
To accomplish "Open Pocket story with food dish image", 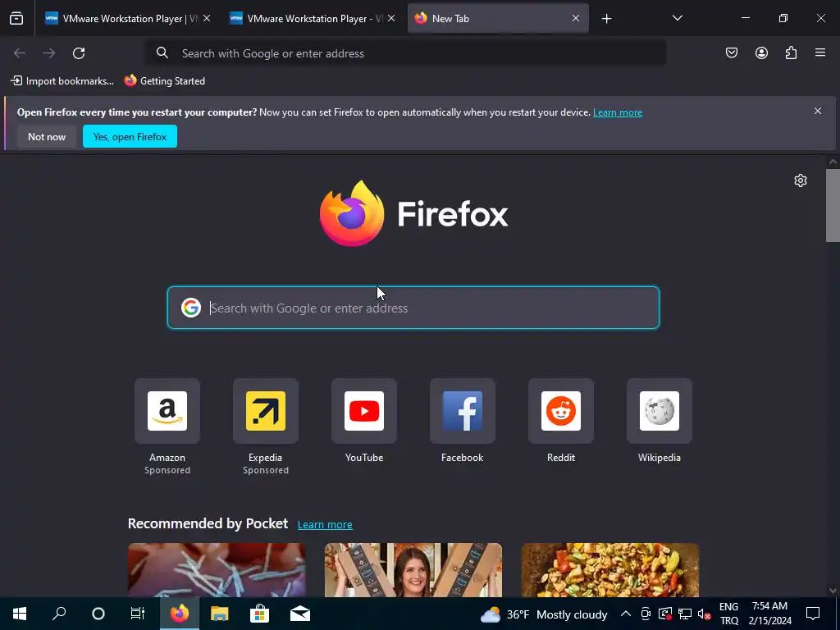I will (610, 570).
